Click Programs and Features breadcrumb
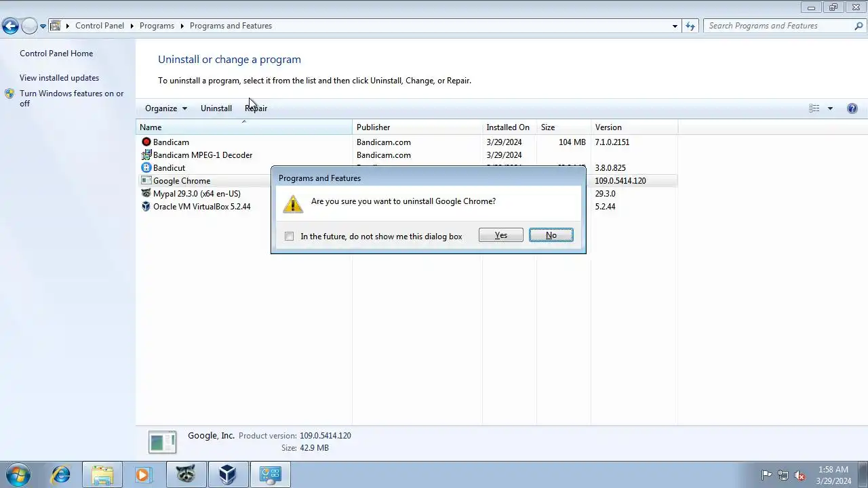The width and height of the screenshot is (868, 488). (231, 26)
